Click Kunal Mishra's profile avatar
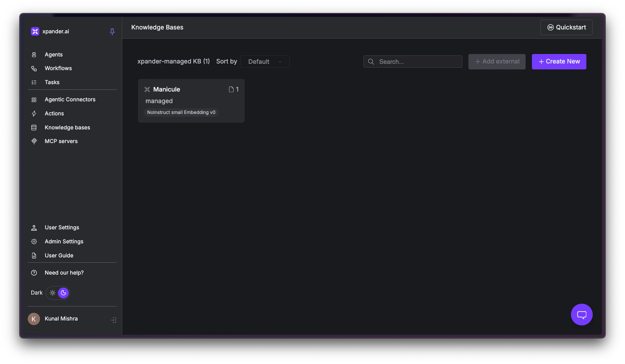 click(x=34, y=319)
